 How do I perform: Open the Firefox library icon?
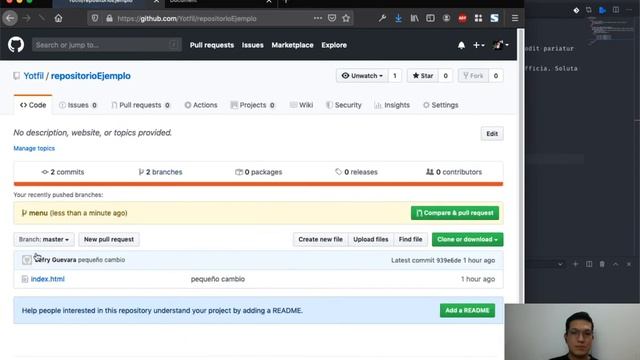(x=414, y=18)
